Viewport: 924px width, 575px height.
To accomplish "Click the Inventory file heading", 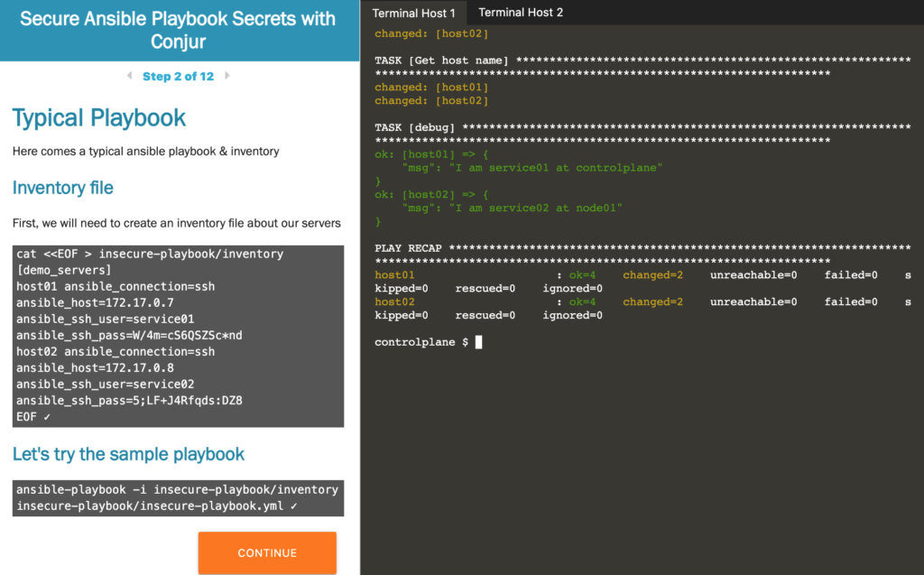I will click(x=62, y=188).
